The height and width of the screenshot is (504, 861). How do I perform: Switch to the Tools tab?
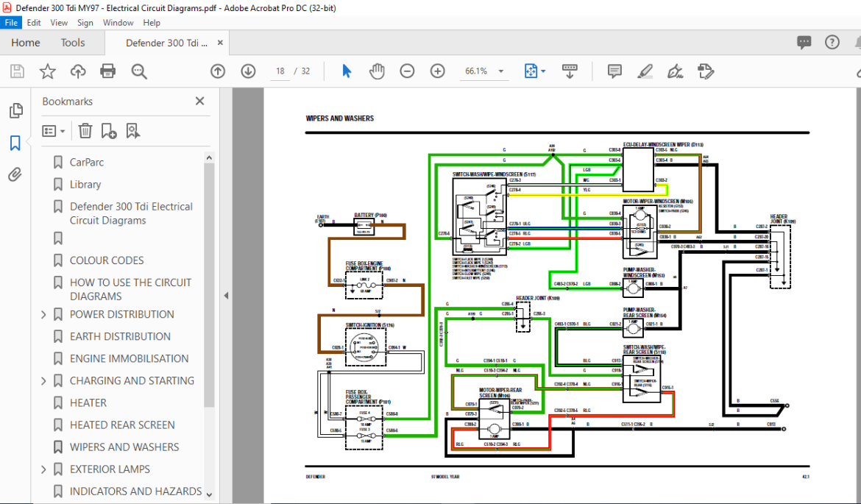click(73, 42)
